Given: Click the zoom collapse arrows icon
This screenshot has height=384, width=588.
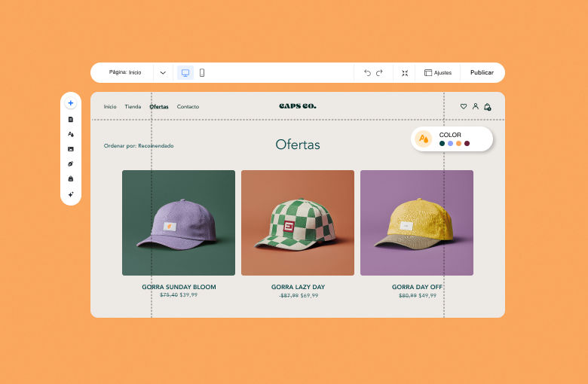Looking at the screenshot, I should 405,73.
